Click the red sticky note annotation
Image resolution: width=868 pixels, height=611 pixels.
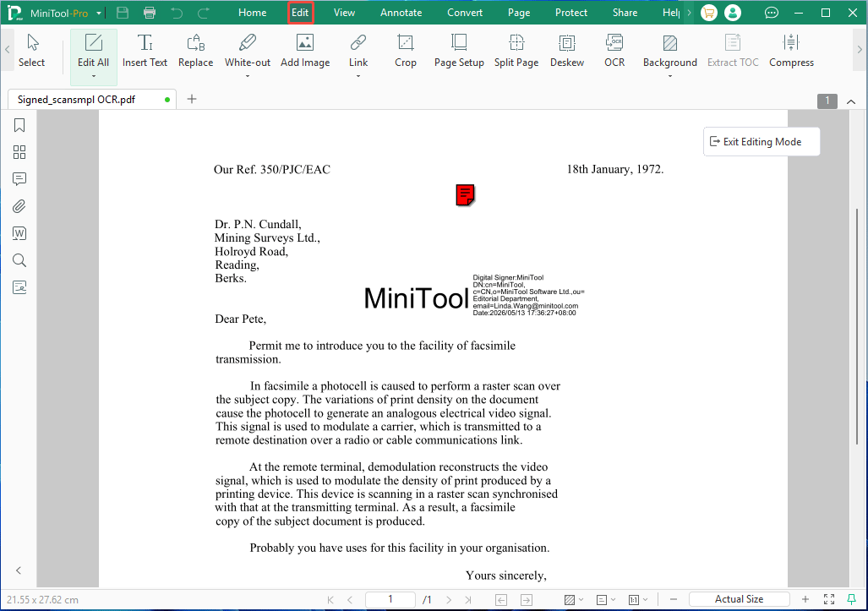465,195
